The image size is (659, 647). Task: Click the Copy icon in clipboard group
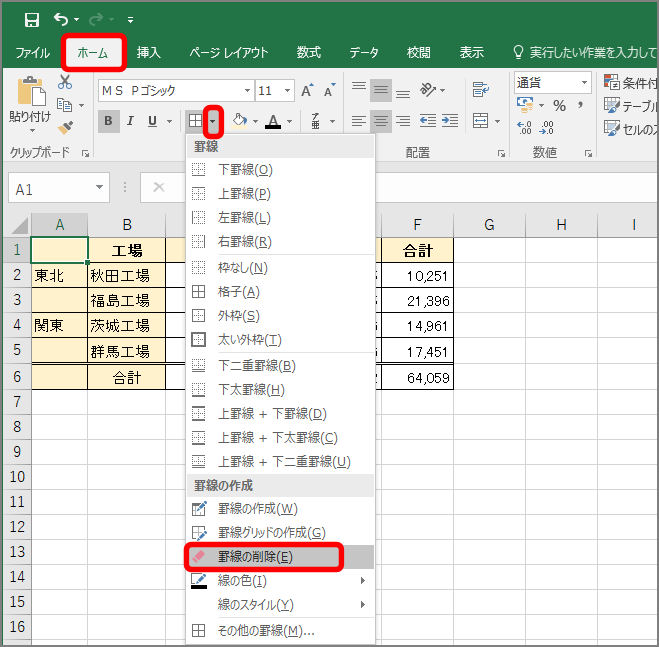click(x=64, y=105)
